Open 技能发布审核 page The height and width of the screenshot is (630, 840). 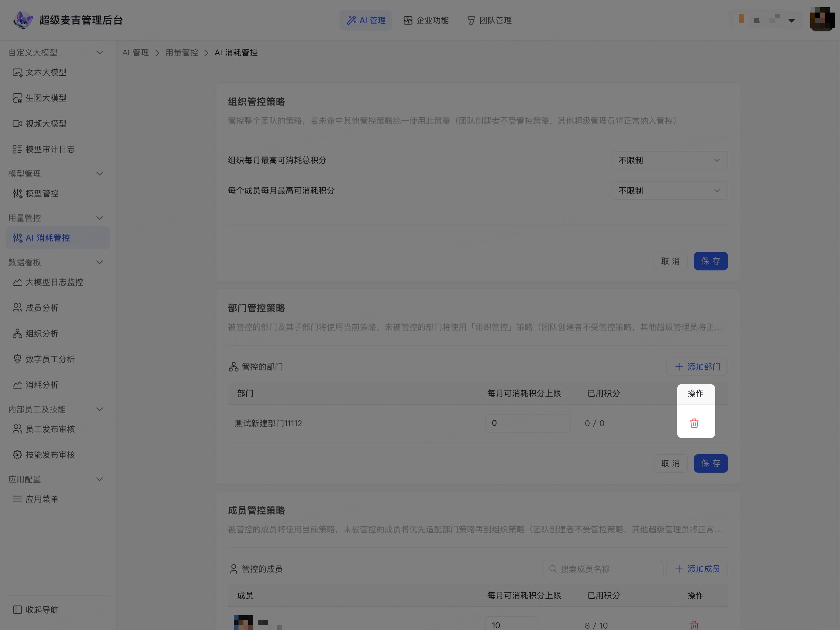pyautogui.click(x=58, y=454)
